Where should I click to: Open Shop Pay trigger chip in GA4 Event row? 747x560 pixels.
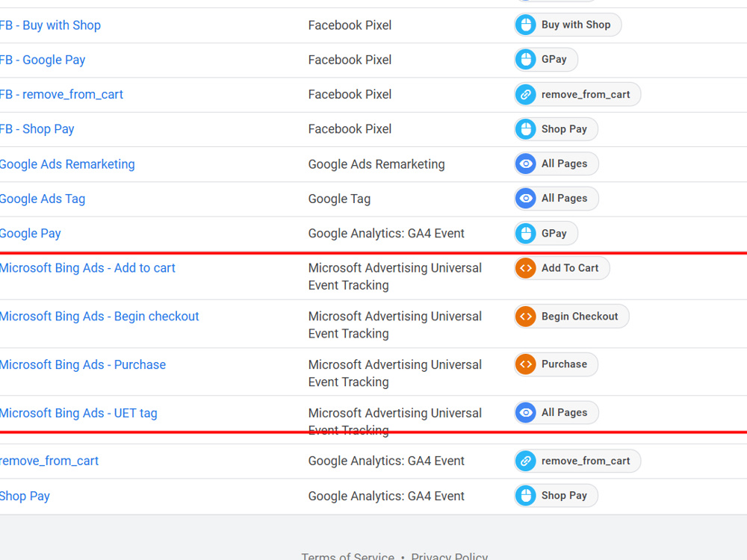tap(556, 496)
